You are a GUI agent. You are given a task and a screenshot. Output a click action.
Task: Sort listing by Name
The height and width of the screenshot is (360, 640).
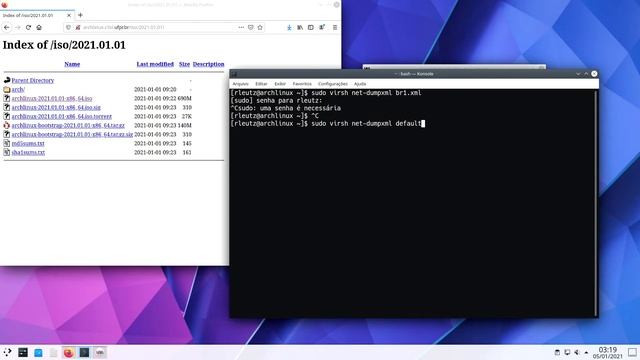[x=72, y=64]
